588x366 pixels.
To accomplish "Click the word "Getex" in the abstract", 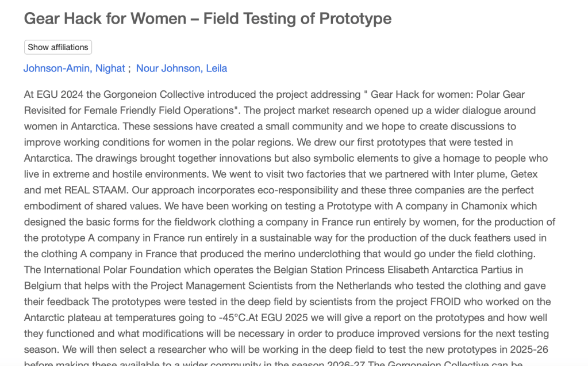I will pyautogui.click(x=524, y=174).
